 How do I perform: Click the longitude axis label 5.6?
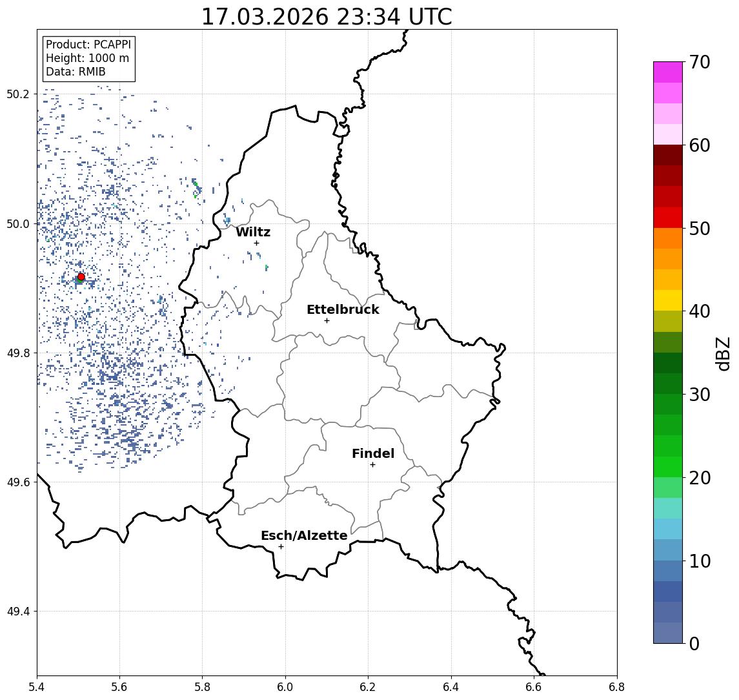point(119,687)
